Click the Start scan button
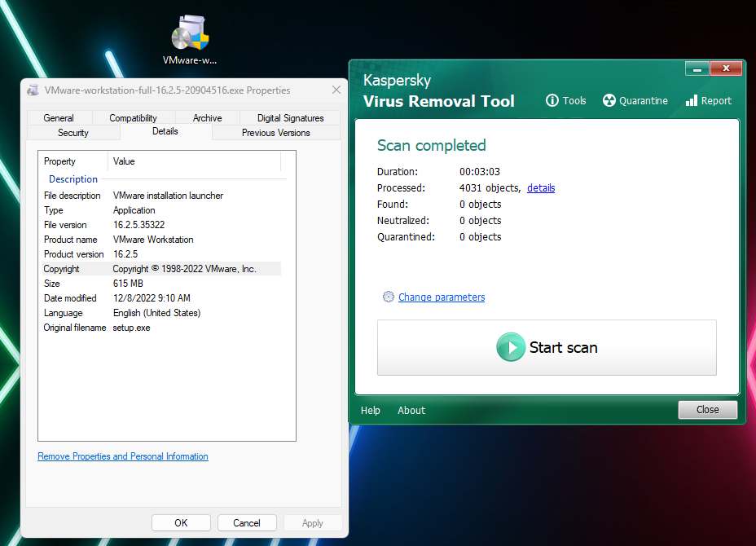The image size is (756, 546). point(547,347)
